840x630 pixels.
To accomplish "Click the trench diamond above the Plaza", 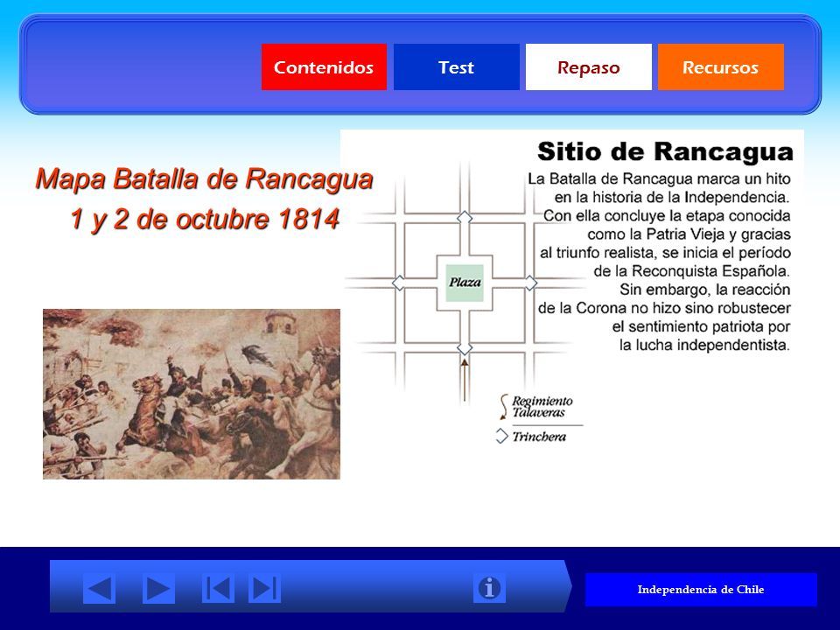I will click(465, 217).
